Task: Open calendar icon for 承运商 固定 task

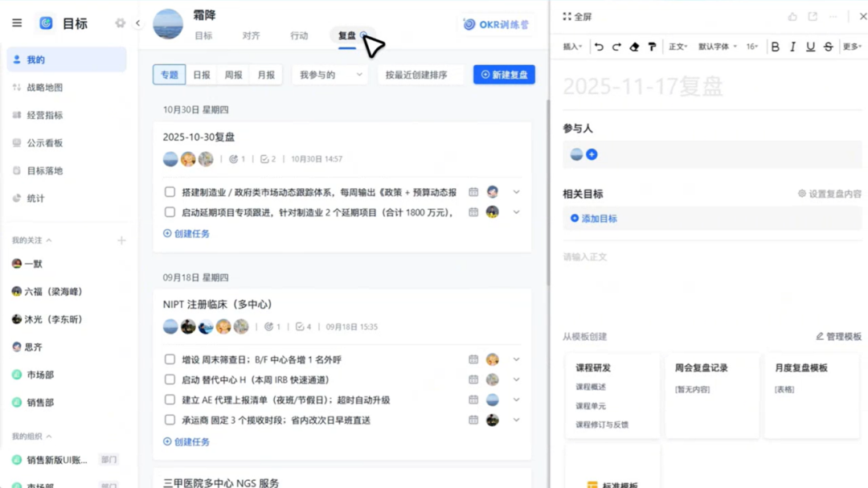Action: tap(473, 420)
